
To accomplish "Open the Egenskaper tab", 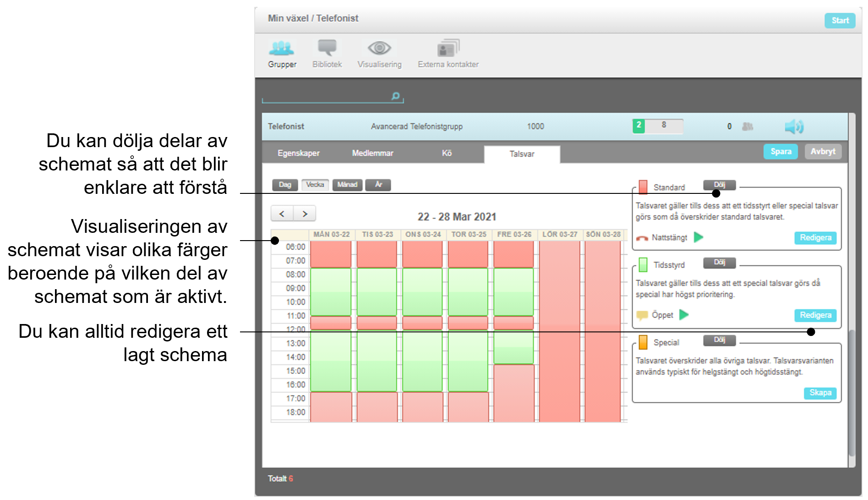I will pos(299,153).
